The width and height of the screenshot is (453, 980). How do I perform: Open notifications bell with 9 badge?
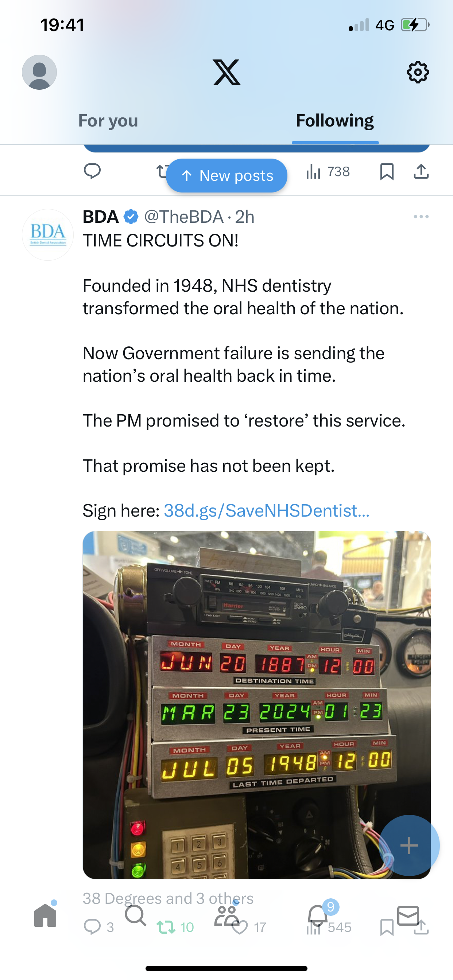[318, 915]
